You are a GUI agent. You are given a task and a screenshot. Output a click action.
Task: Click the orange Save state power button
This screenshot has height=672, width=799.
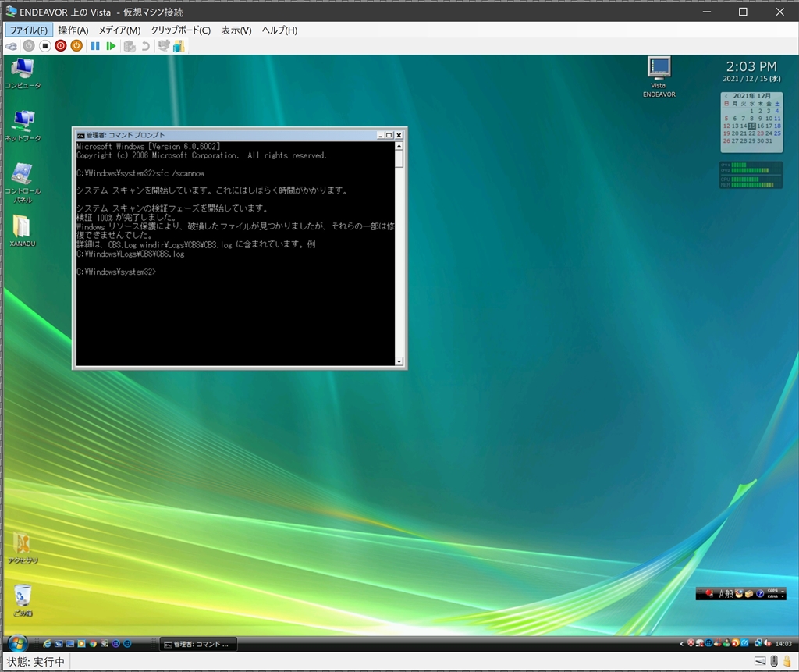click(x=76, y=46)
